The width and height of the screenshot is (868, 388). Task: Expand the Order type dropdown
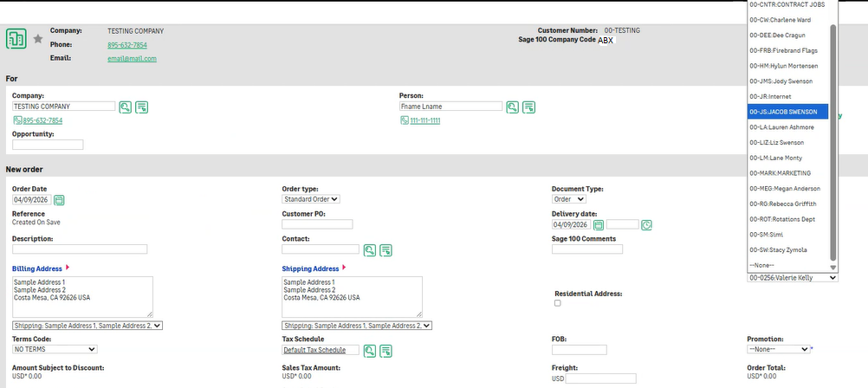click(311, 199)
